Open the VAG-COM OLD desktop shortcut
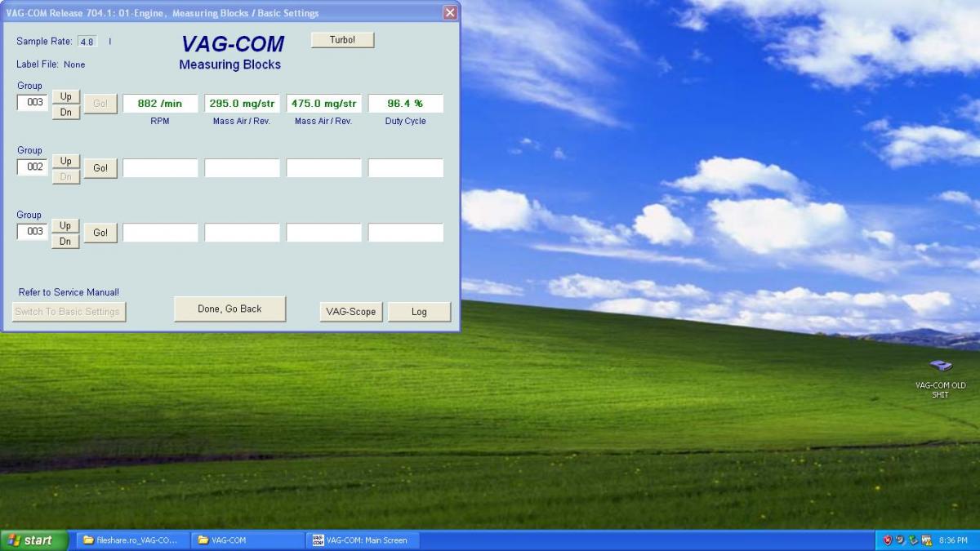Viewport: 980px width, 551px height. (x=940, y=367)
